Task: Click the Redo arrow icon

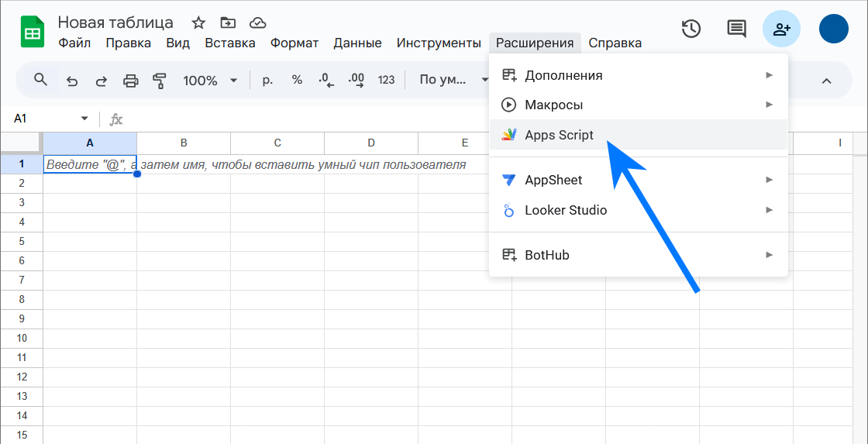Action: pos(101,81)
